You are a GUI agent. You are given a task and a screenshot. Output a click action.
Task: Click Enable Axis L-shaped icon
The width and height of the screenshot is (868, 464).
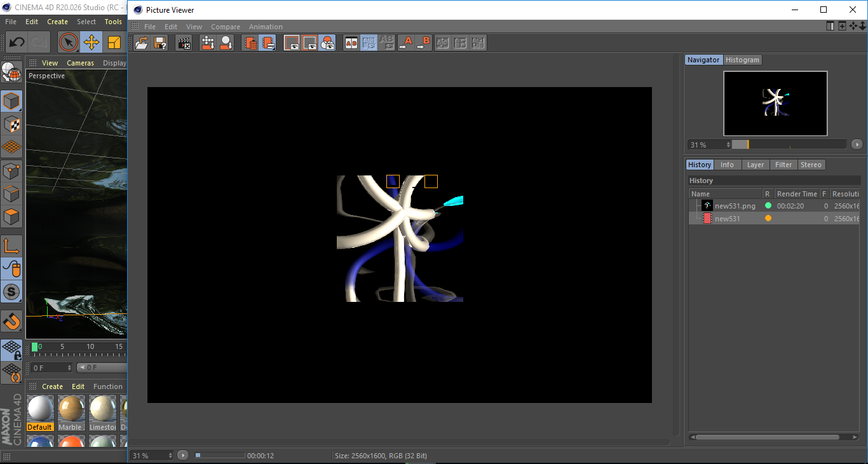coord(11,246)
